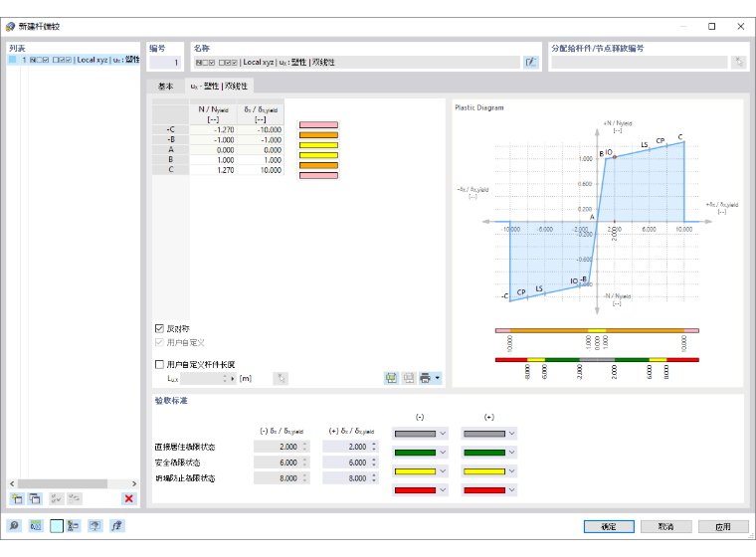Viewport: 756px width, 557px height.
Task: Click the 名称 text field
Action: coord(357,63)
